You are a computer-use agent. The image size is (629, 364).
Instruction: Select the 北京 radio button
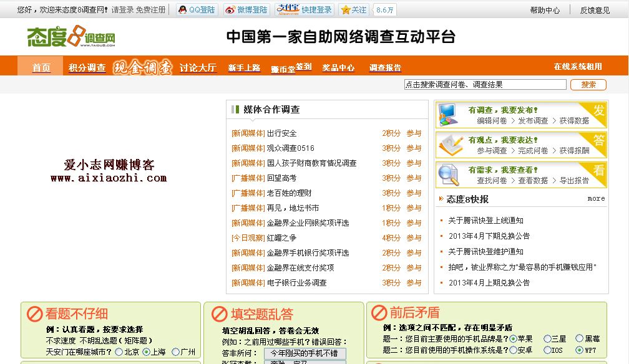(119, 352)
